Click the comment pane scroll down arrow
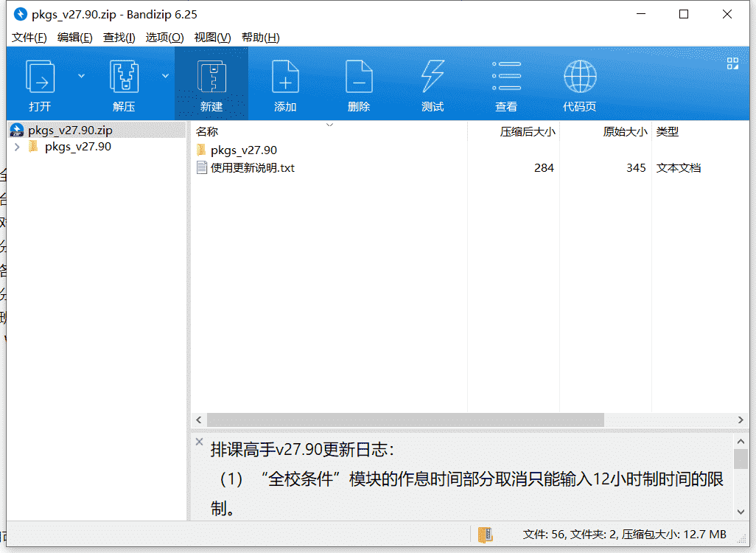Image resolution: width=756 pixels, height=553 pixels. pos(741,512)
